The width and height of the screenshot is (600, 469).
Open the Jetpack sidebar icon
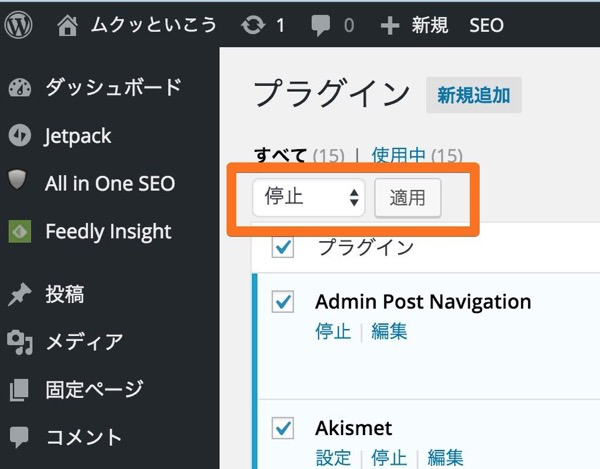pyautogui.click(x=20, y=135)
